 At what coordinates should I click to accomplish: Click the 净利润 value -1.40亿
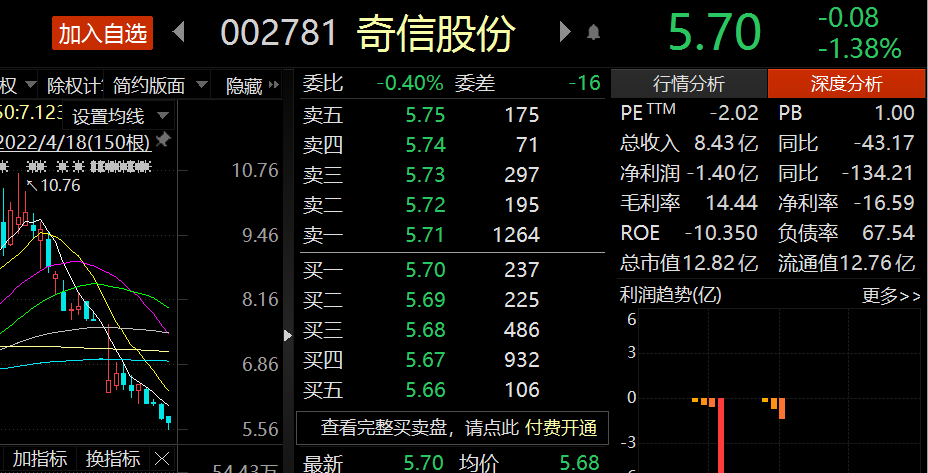723,173
